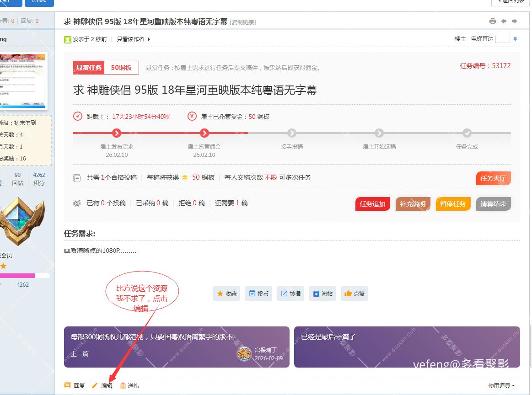Click the 点赞 thumbs-up button
This screenshot has height=395, width=532.
(355, 294)
